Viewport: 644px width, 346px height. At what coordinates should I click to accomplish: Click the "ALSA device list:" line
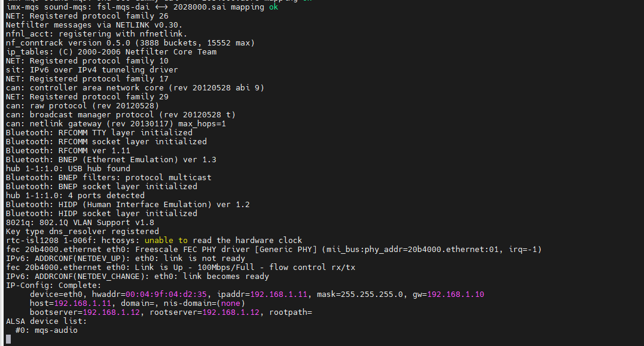(46, 321)
